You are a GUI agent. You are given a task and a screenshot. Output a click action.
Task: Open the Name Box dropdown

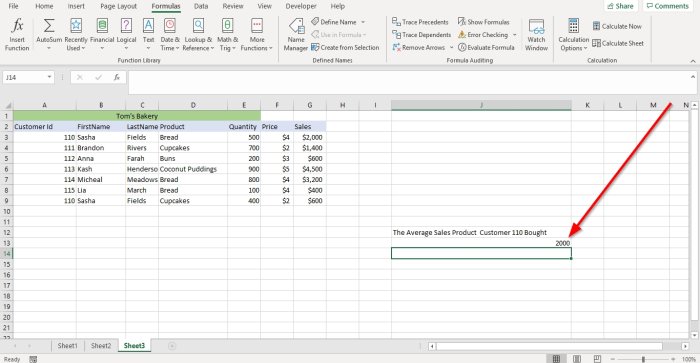pos(49,77)
